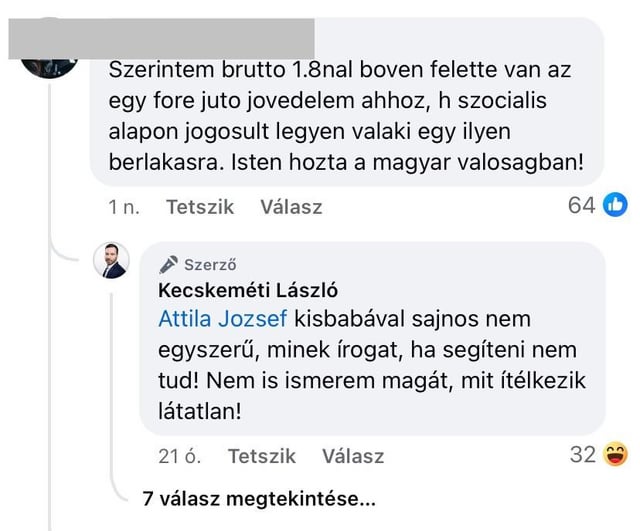Open Kecskeméti László's profile picture
This screenshot has height=531, width=640.
111,260
